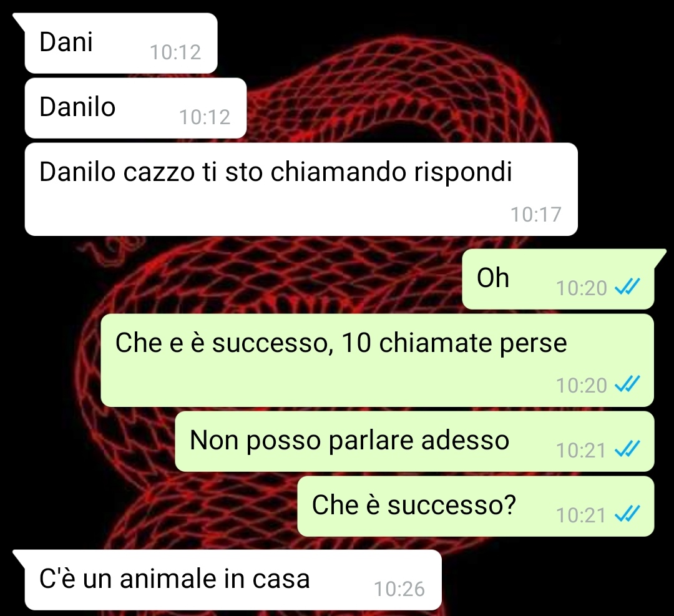Tap the sent 'Oh' message bubble

558,278
